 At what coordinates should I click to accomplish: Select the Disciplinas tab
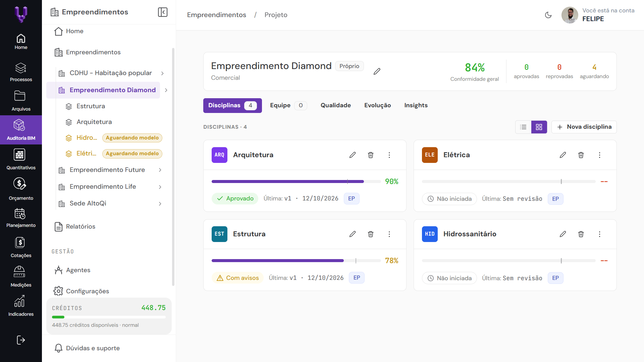click(232, 106)
